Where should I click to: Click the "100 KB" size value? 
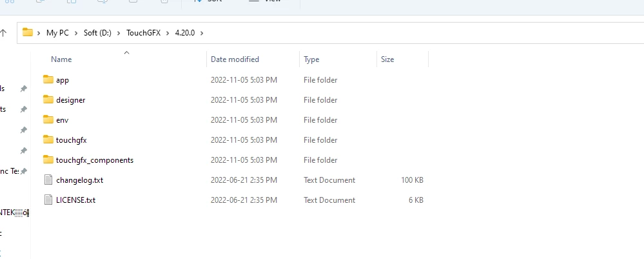[x=412, y=180]
